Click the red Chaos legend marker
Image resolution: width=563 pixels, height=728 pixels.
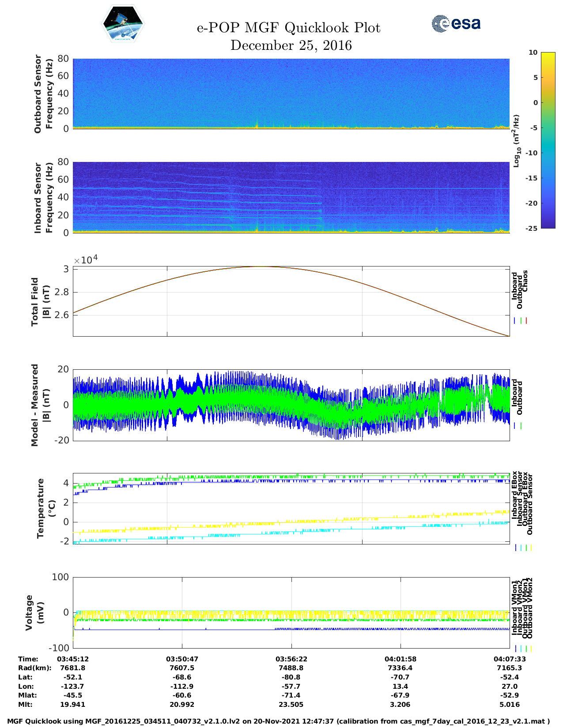(526, 321)
